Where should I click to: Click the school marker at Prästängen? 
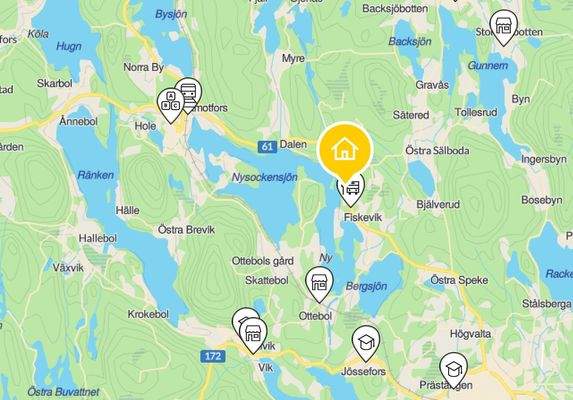click(x=454, y=370)
